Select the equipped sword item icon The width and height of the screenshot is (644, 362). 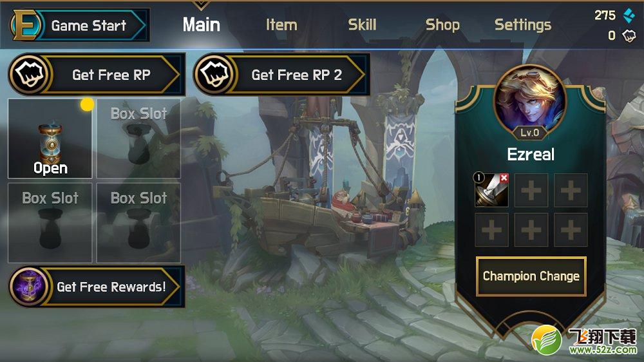coord(491,190)
